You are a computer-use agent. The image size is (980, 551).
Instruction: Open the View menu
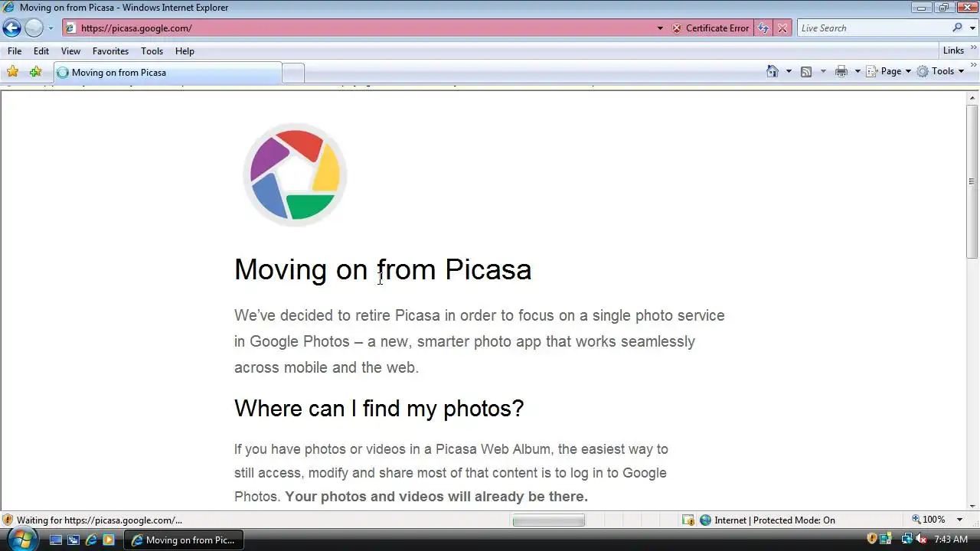tap(70, 51)
